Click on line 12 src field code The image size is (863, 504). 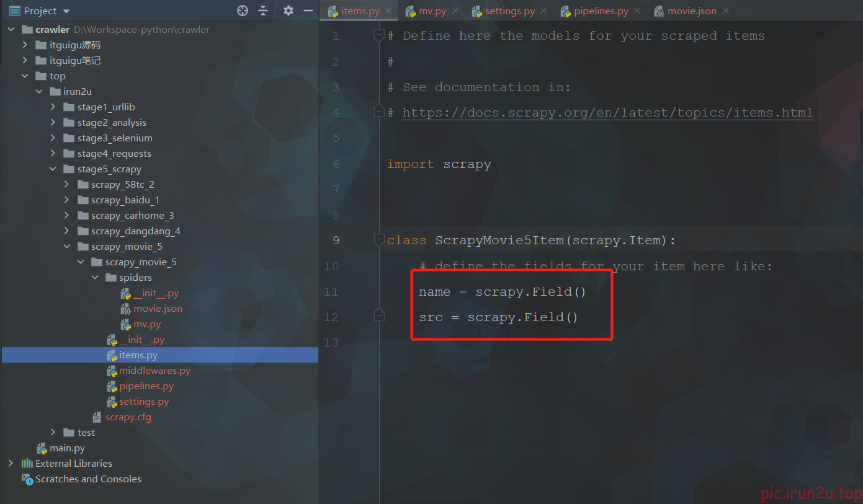coord(498,317)
